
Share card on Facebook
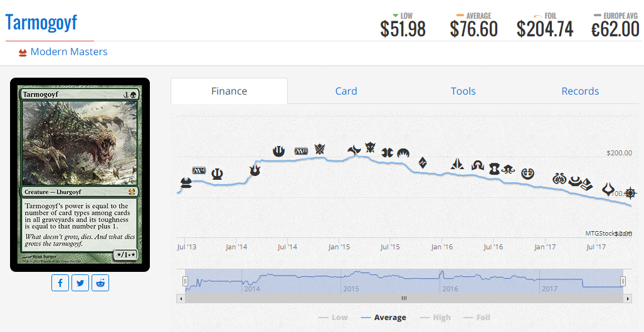coord(60,283)
